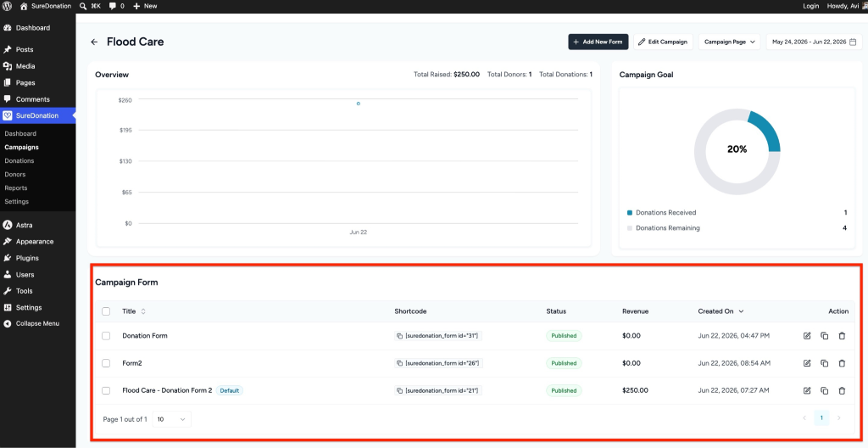Copy shortcode id="21" icon
This screenshot has width=868, height=448.
point(399,391)
